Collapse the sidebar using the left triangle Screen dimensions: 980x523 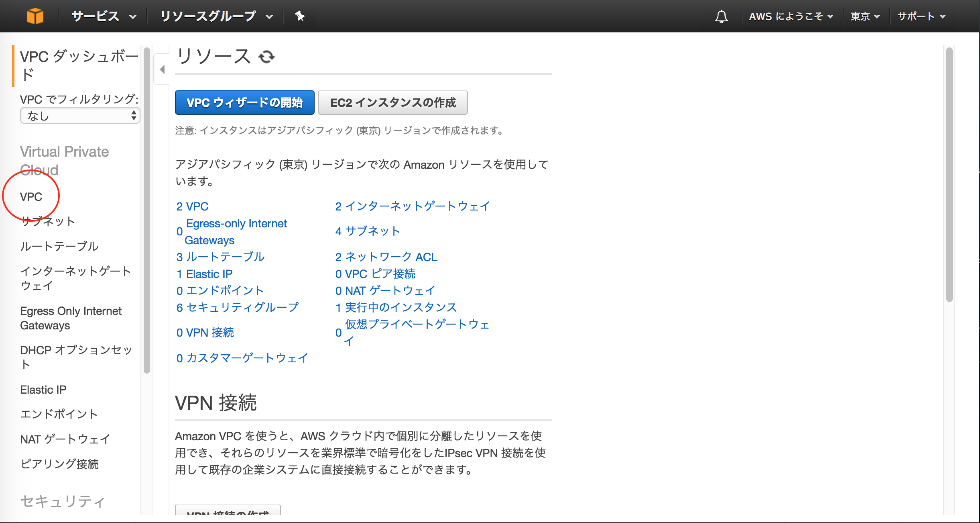click(162, 69)
